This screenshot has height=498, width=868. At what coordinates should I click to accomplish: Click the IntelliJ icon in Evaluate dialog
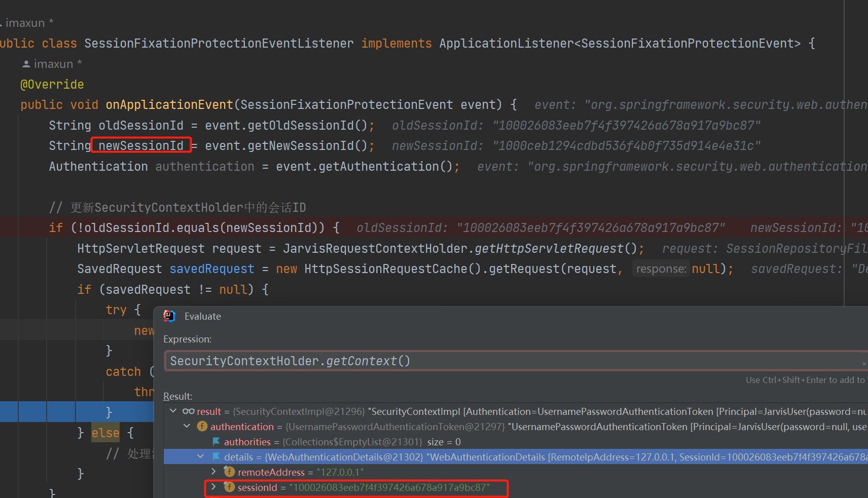(169, 316)
